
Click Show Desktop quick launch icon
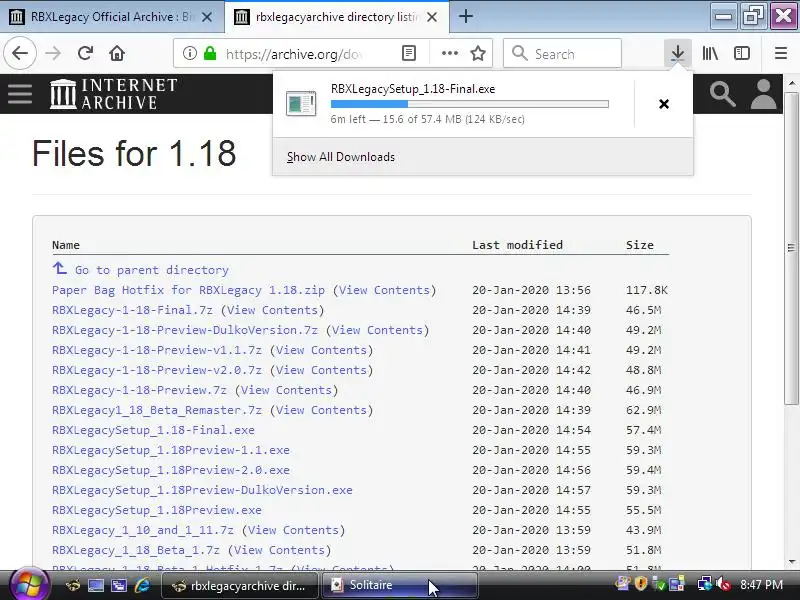96,585
